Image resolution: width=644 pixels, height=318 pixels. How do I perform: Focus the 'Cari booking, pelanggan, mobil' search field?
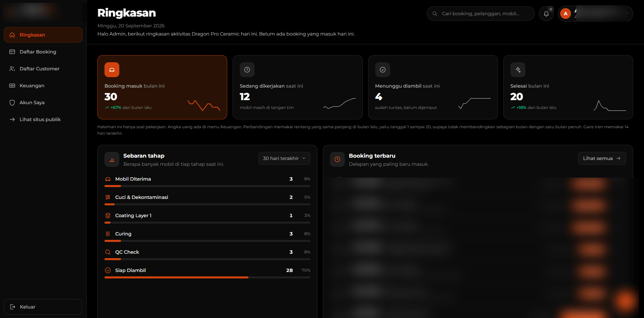click(480, 14)
